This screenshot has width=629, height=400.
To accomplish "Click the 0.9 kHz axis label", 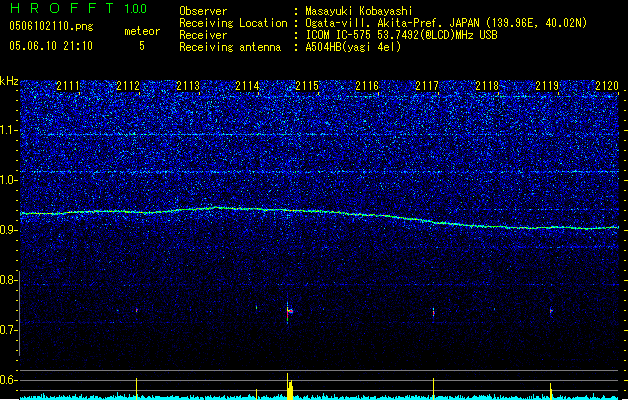I will click(9, 230).
